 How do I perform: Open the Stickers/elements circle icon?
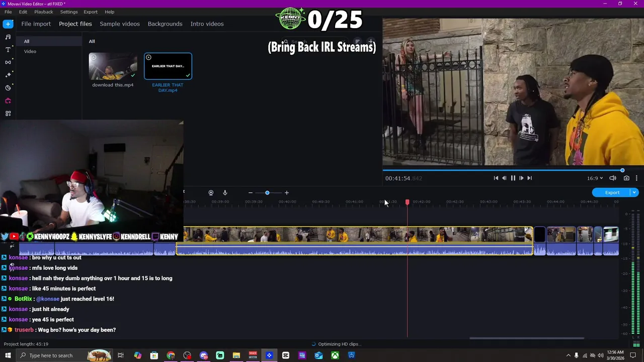pyautogui.click(x=8, y=88)
